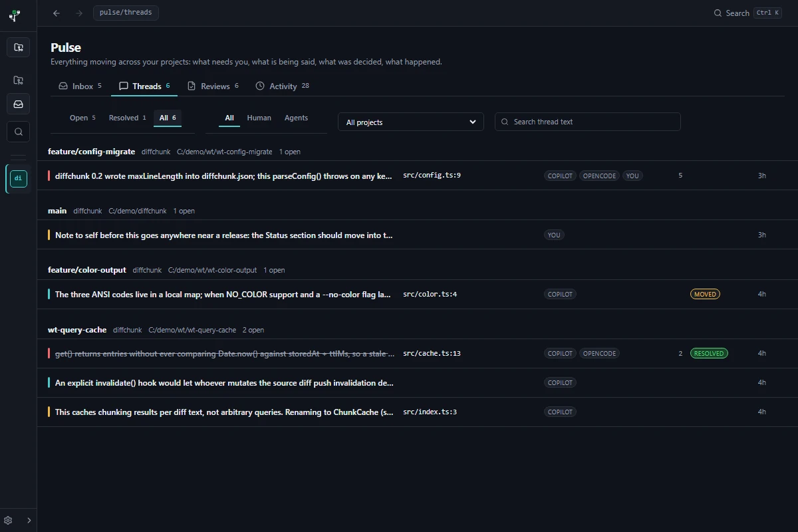This screenshot has height=532, width=798.
Task: Open the 'Note to self' thread
Action: pyautogui.click(x=418, y=235)
